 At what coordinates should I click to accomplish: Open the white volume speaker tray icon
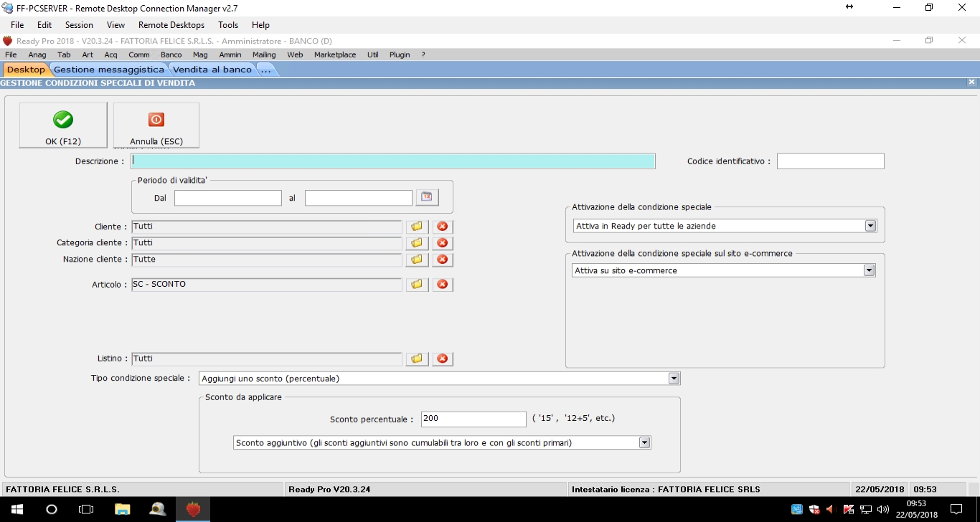tap(883, 510)
